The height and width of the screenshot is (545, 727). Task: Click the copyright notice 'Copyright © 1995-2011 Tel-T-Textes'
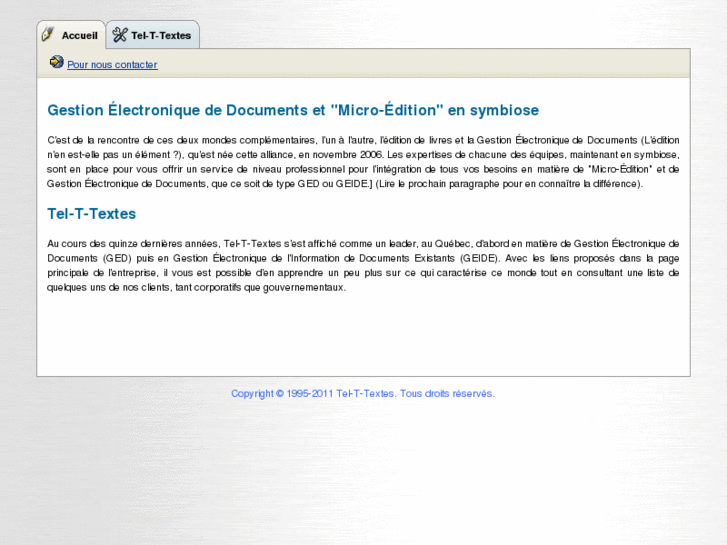tap(363, 393)
